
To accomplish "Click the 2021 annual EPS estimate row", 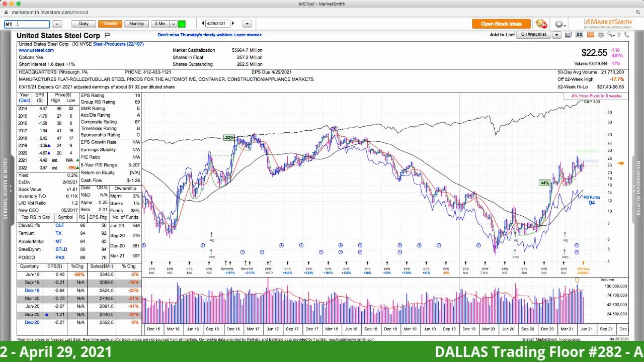I will click(48, 160).
